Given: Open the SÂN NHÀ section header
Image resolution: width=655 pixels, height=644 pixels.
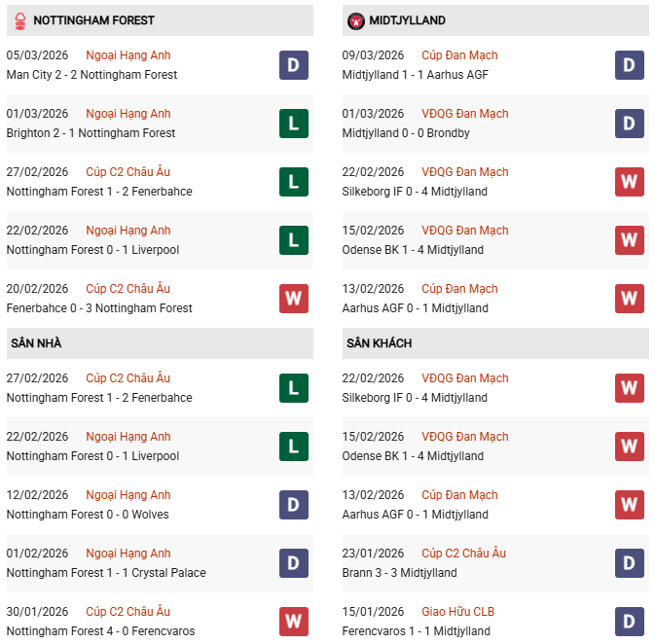Looking at the screenshot, I should click(x=36, y=343).
